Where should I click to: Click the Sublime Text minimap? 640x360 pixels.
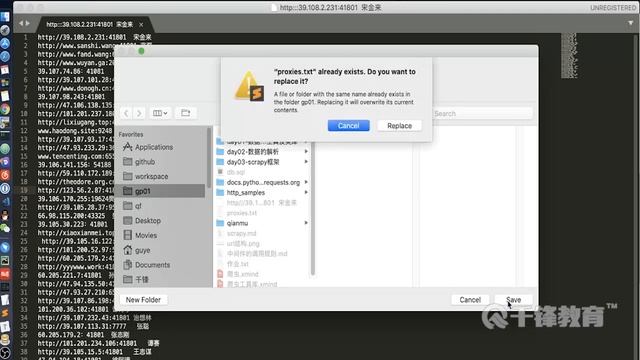pyautogui.click(x=569, y=56)
